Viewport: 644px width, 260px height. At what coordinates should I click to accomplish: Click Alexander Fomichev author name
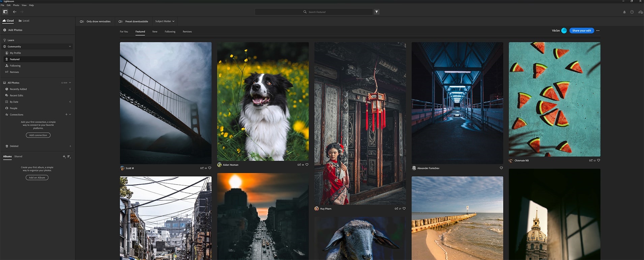click(428, 168)
